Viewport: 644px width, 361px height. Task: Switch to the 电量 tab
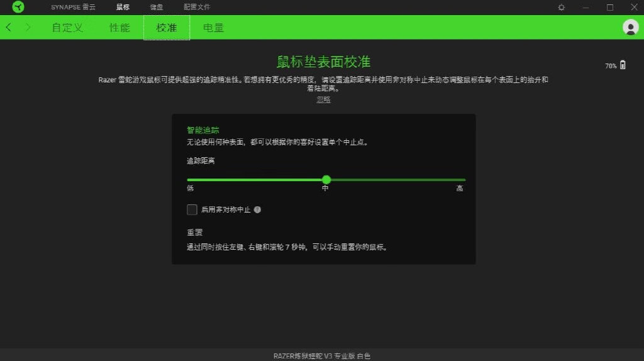click(x=213, y=28)
